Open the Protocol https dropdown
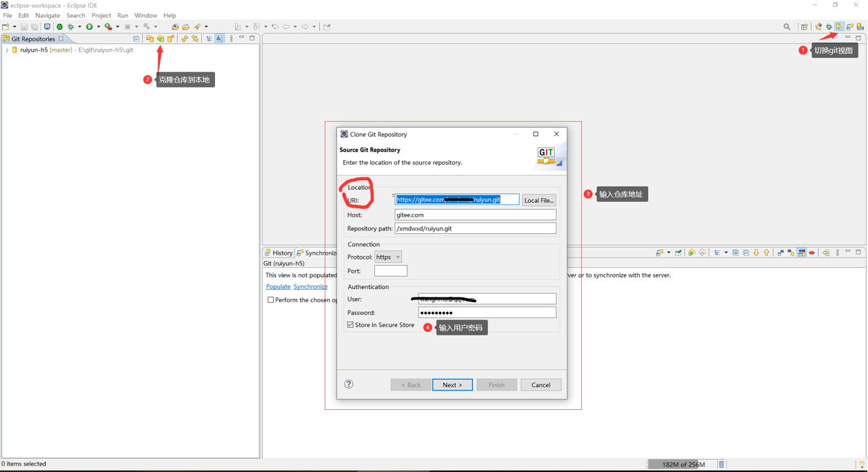868x472 pixels. pos(388,257)
